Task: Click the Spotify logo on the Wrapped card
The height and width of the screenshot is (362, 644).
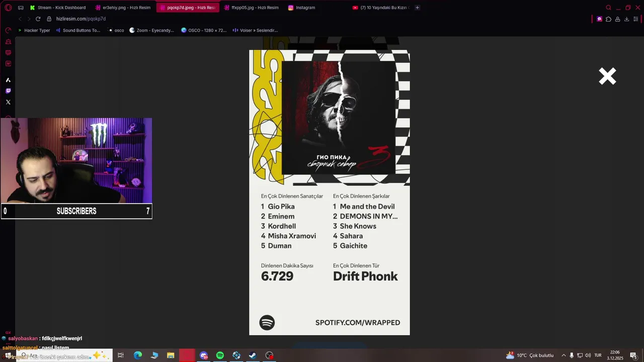Action: pyautogui.click(x=267, y=322)
